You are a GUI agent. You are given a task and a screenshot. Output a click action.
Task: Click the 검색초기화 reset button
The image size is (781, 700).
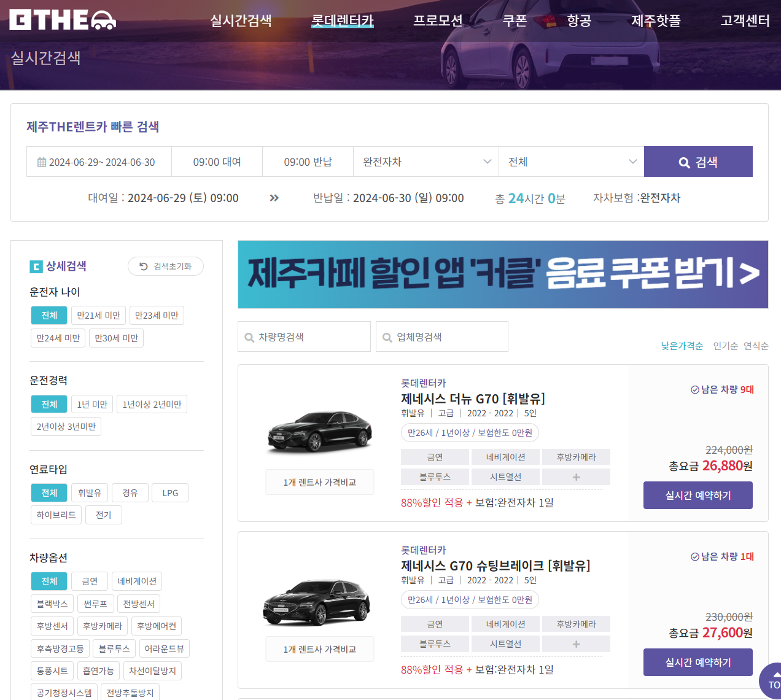pos(166,266)
